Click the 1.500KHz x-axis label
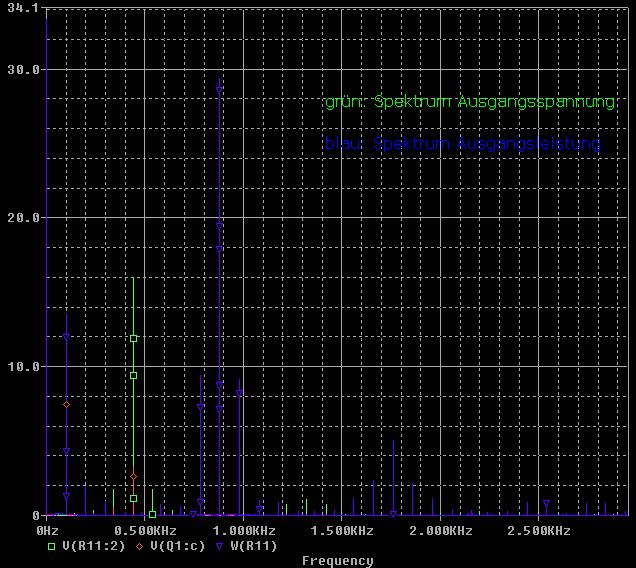This screenshot has width=636, height=568. [x=342, y=531]
